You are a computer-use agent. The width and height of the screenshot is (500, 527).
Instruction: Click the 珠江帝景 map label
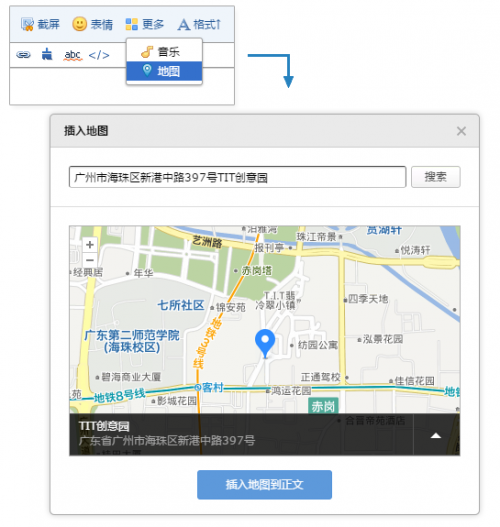pos(316,237)
